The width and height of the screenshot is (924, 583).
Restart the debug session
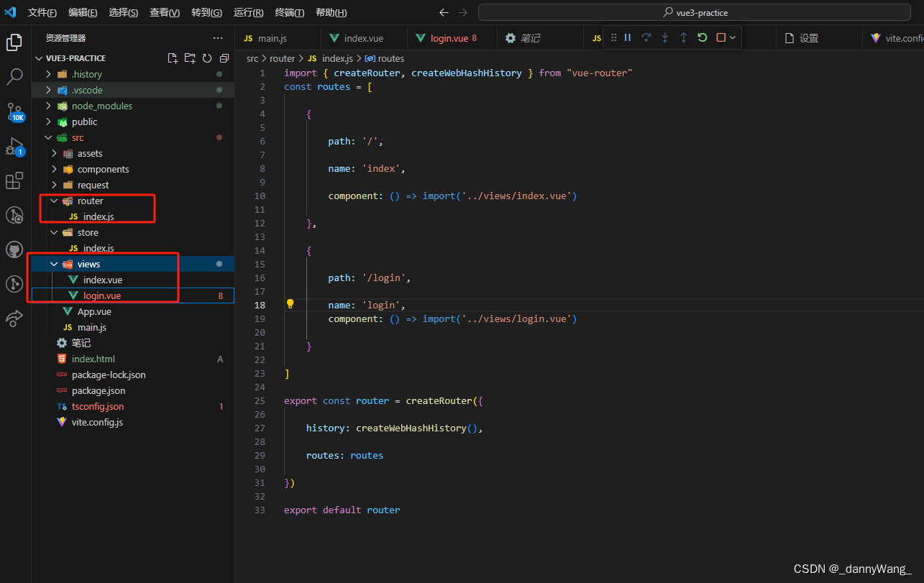click(703, 37)
